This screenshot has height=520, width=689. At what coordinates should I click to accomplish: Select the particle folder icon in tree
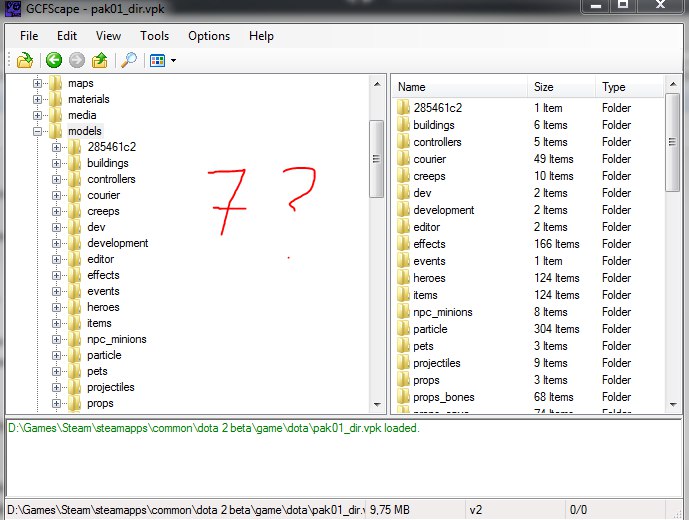75,355
